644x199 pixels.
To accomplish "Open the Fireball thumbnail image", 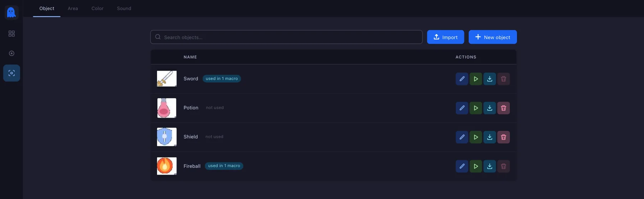I will 167,166.
